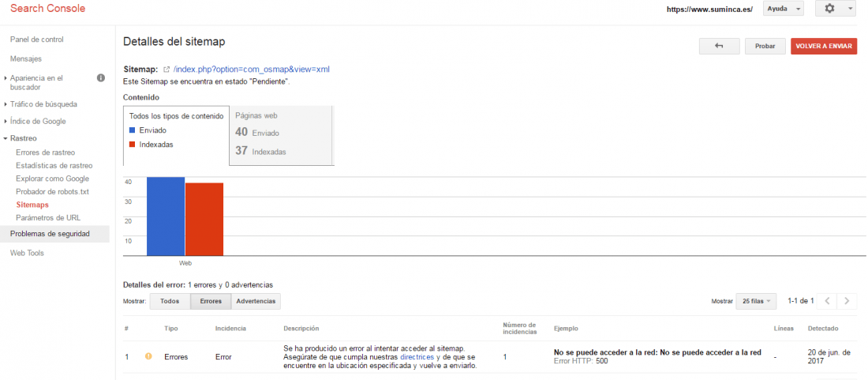The width and height of the screenshot is (868, 380).
Task: Click the Detectado column header
Action: click(823, 329)
